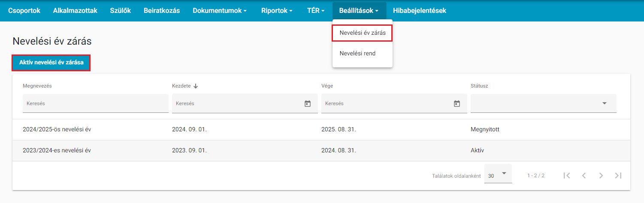The height and width of the screenshot is (203, 644).
Task: Toggle sort arrow next to Kezdete header
Action: pos(196,86)
